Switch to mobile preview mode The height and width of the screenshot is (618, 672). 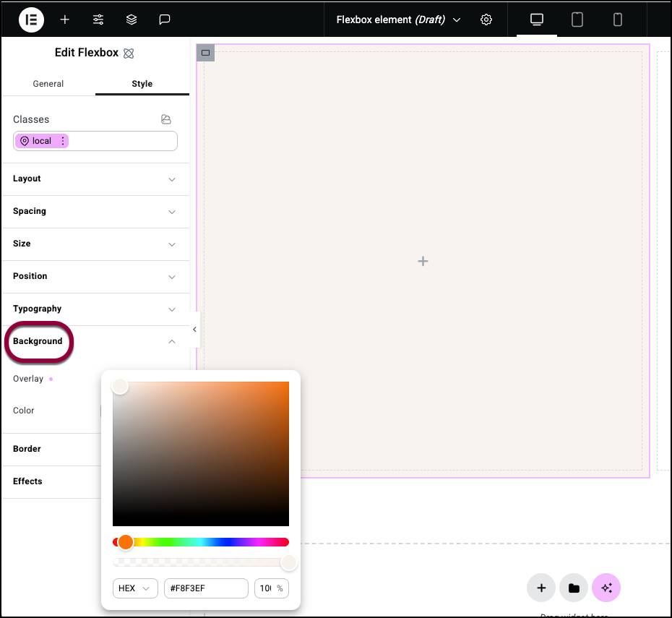click(x=618, y=20)
